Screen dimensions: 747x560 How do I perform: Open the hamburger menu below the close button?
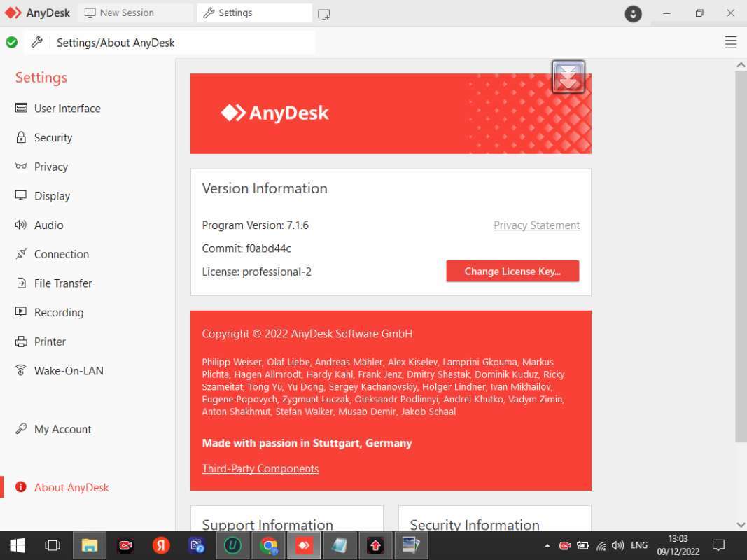pos(730,42)
